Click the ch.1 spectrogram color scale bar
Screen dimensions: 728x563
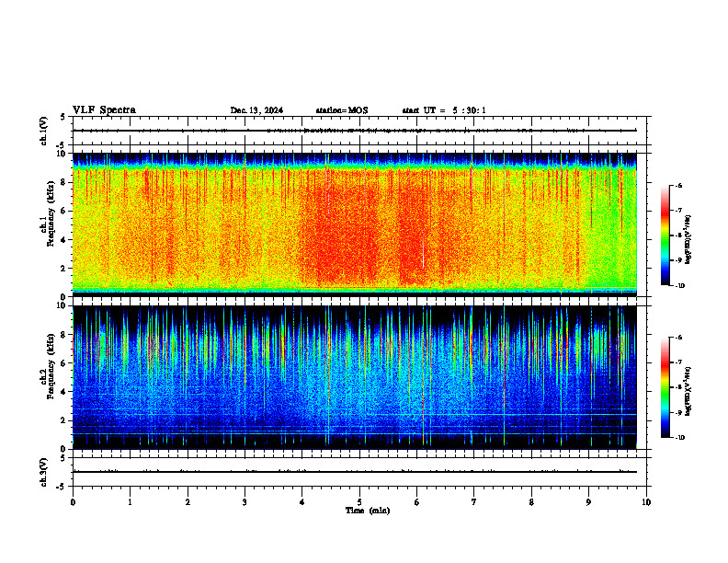(x=665, y=236)
